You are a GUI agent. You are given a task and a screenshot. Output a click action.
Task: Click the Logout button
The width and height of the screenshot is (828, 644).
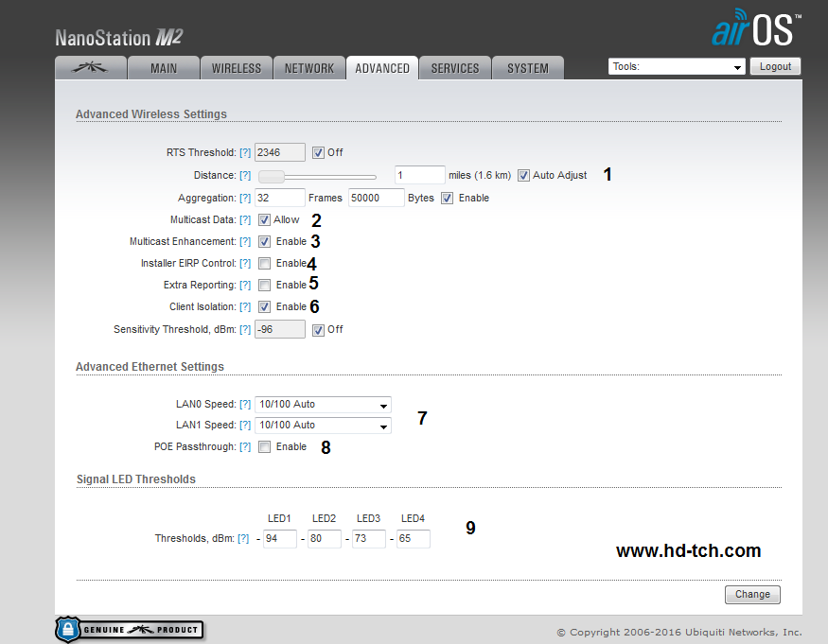pos(775,67)
